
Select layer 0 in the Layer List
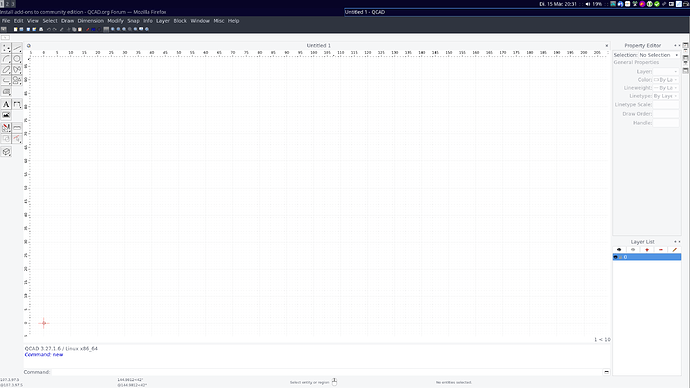point(647,257)
